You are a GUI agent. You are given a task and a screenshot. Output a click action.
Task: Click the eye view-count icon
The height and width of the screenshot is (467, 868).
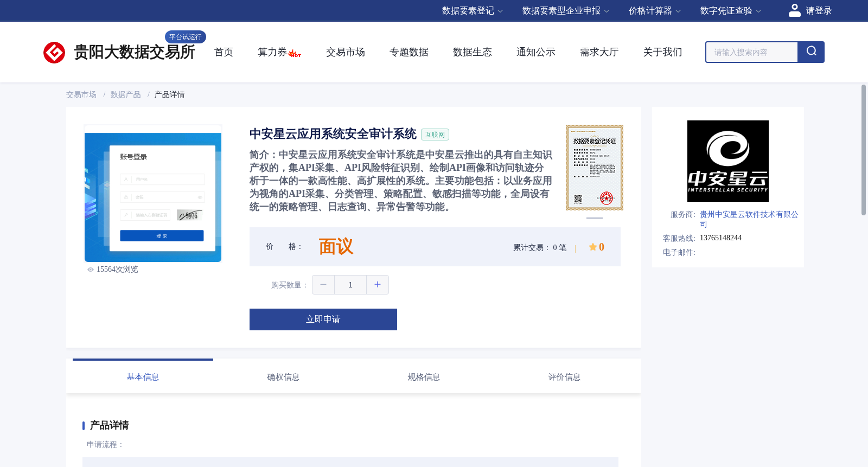(x=91, y=270)
